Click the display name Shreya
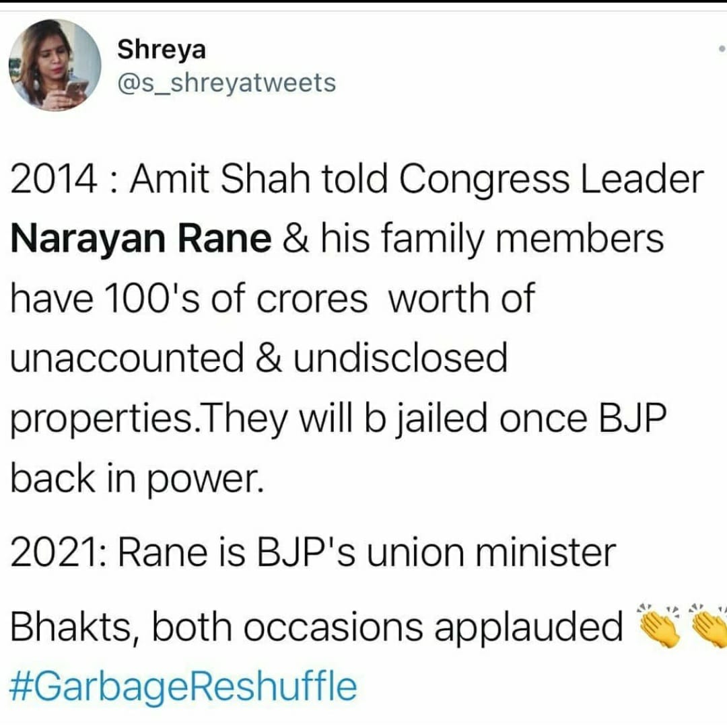The height and width of the screenshot is (728, 727). [162, 48]
